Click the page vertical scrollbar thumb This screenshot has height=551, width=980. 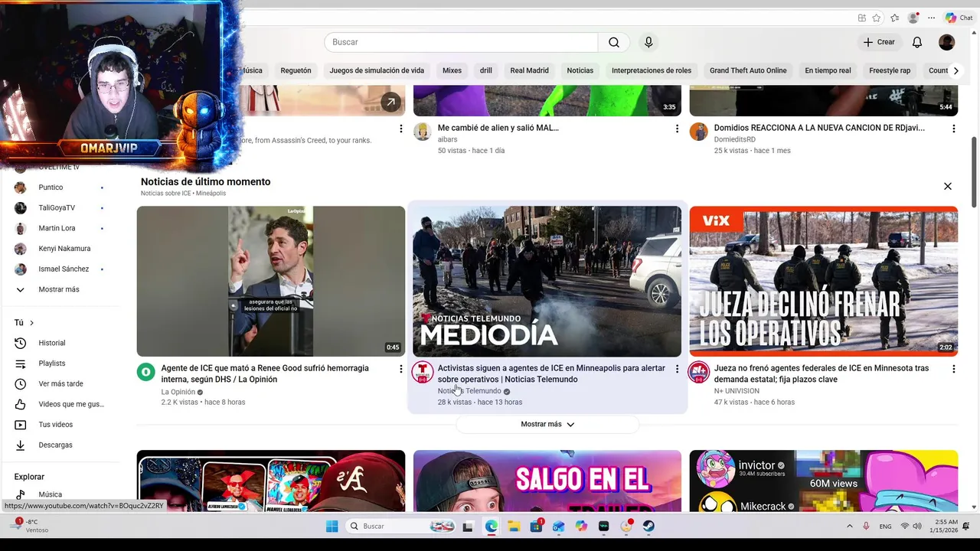(x=974, y=172)
